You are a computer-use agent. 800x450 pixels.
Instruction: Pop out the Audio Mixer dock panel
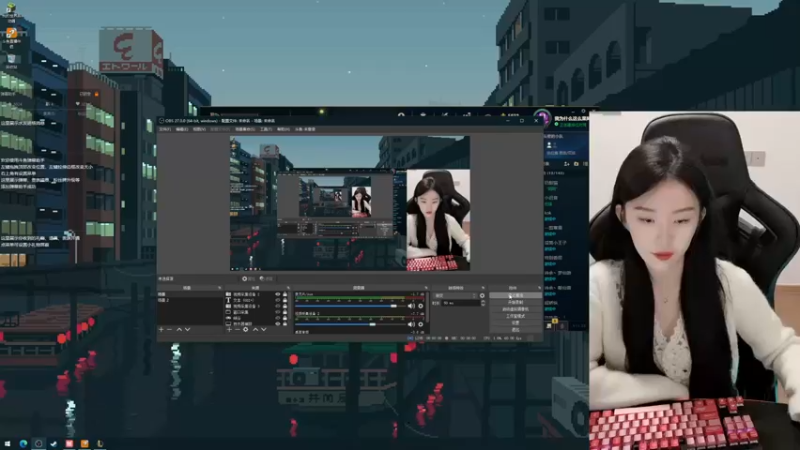(x=426, y=288)
